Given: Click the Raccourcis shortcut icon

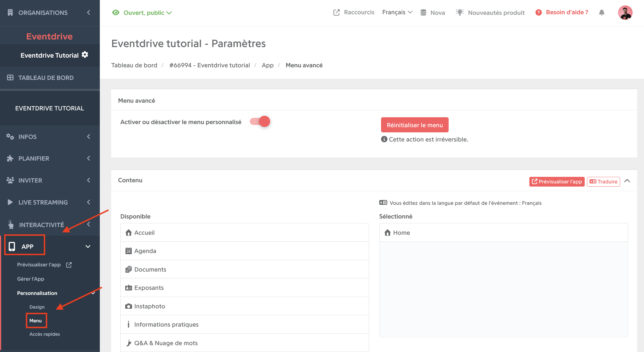Looking at the screenshot, I should [337, 13].
